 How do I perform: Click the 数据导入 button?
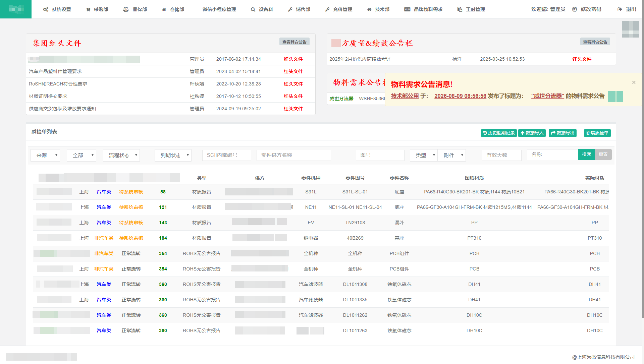(532, 133)
